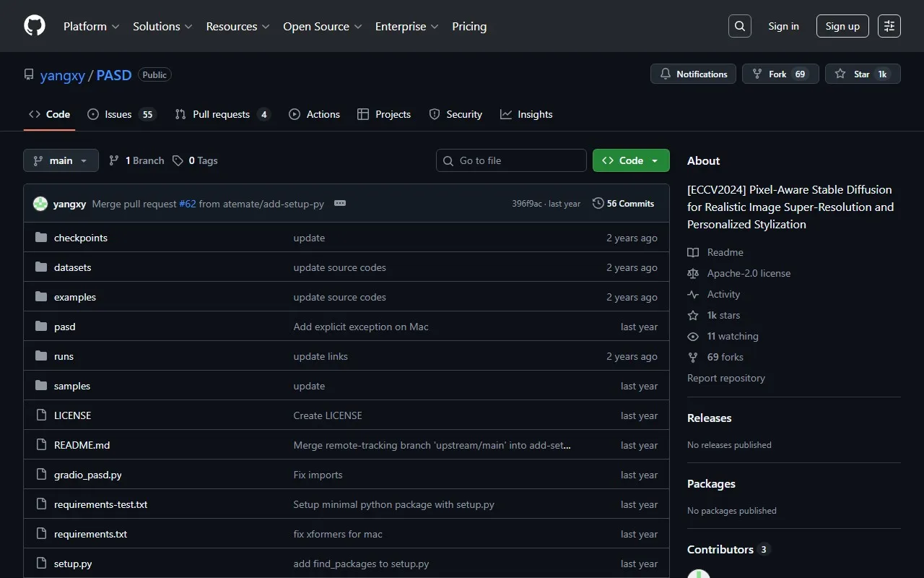
Task: Click the Star repository button
Action: tap(862, 74)
